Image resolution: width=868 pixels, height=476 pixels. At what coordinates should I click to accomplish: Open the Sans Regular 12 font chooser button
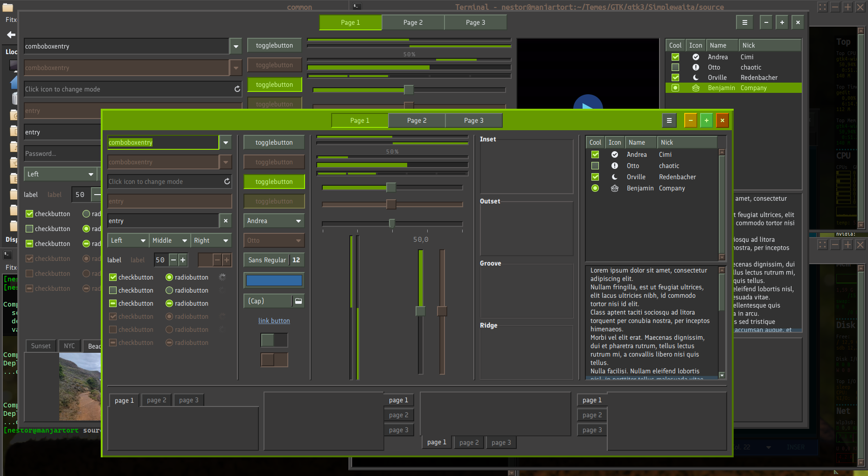pyautogui.click(x=274, y=260)
